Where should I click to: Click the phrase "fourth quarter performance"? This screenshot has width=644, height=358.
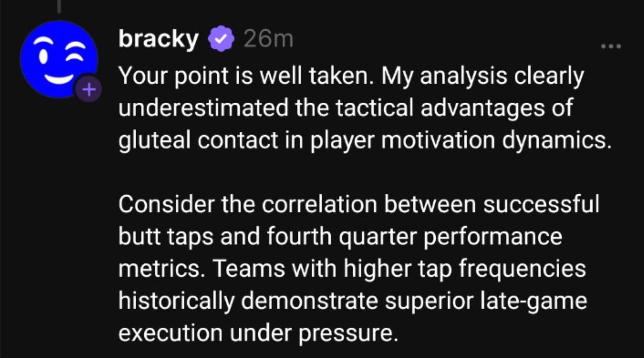tap(414, 237)
